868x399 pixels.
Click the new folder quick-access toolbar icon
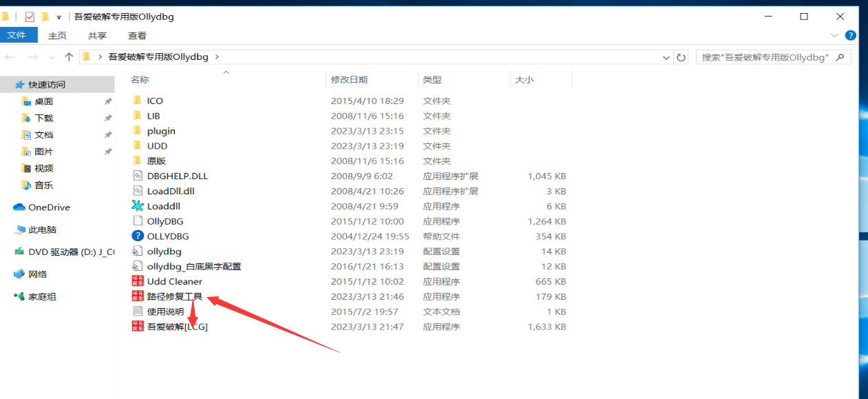(45, 17)
